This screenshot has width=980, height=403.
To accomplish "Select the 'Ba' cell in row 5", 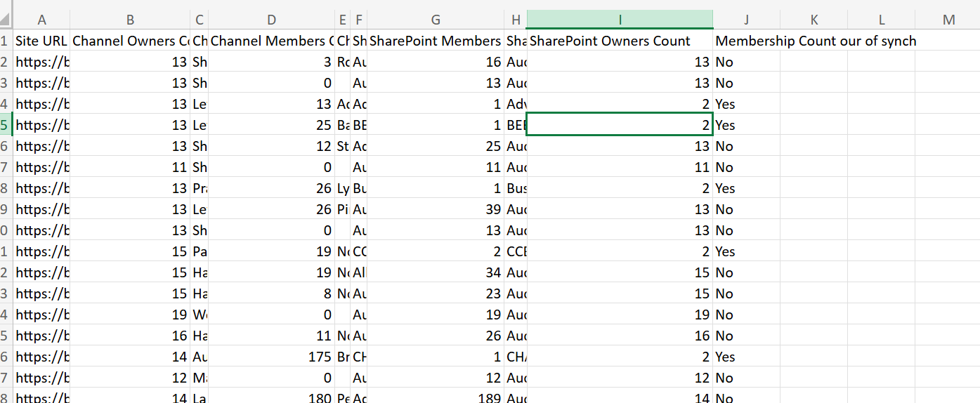I will 343,125.
